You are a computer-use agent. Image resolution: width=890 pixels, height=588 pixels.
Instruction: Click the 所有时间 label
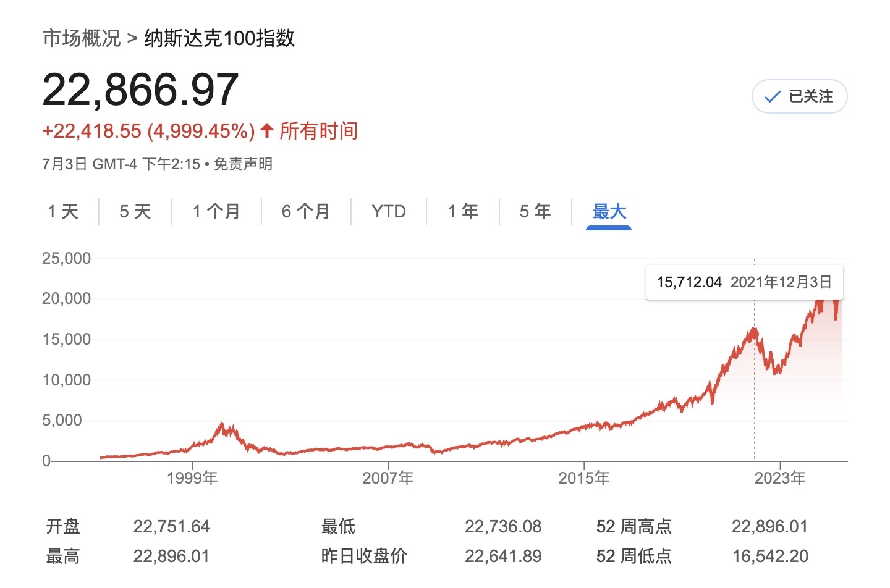pyautogui.click(x=318, y=131)
